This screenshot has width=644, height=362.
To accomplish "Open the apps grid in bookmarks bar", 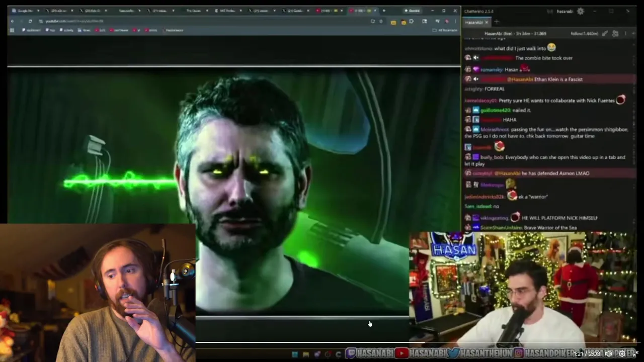I will (12, 30).
